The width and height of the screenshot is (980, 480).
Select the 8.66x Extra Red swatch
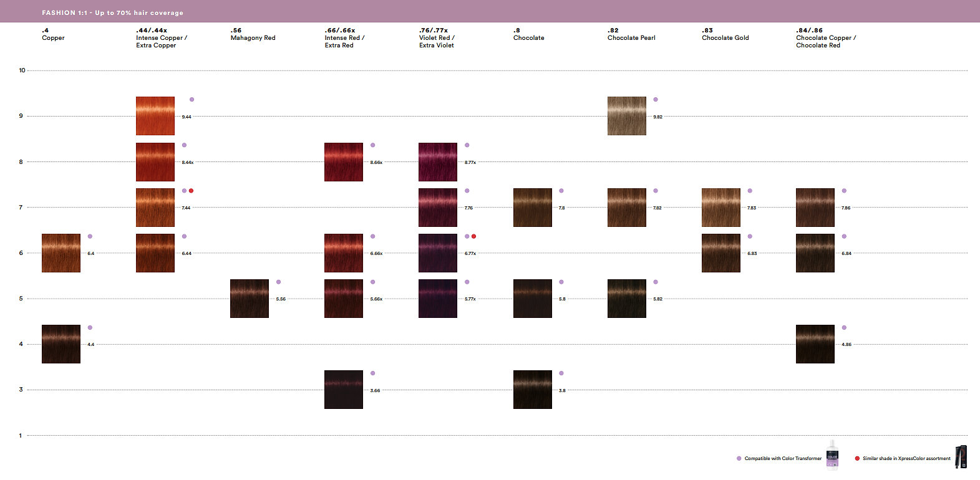click(344, 162)
